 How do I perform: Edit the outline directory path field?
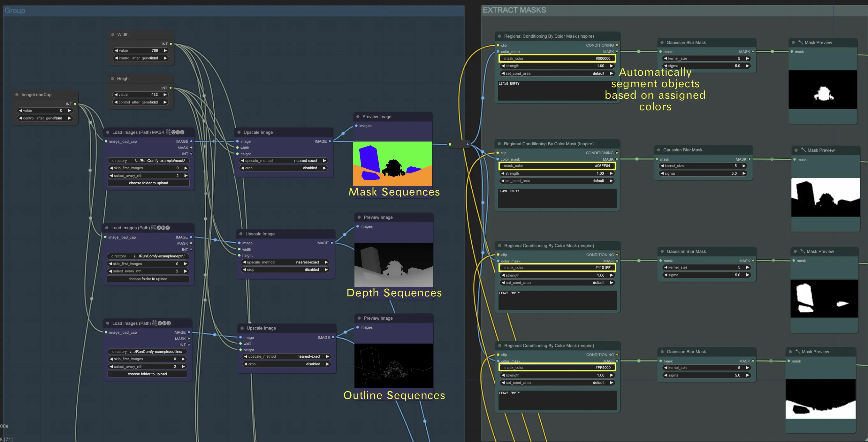pos(147,352)
